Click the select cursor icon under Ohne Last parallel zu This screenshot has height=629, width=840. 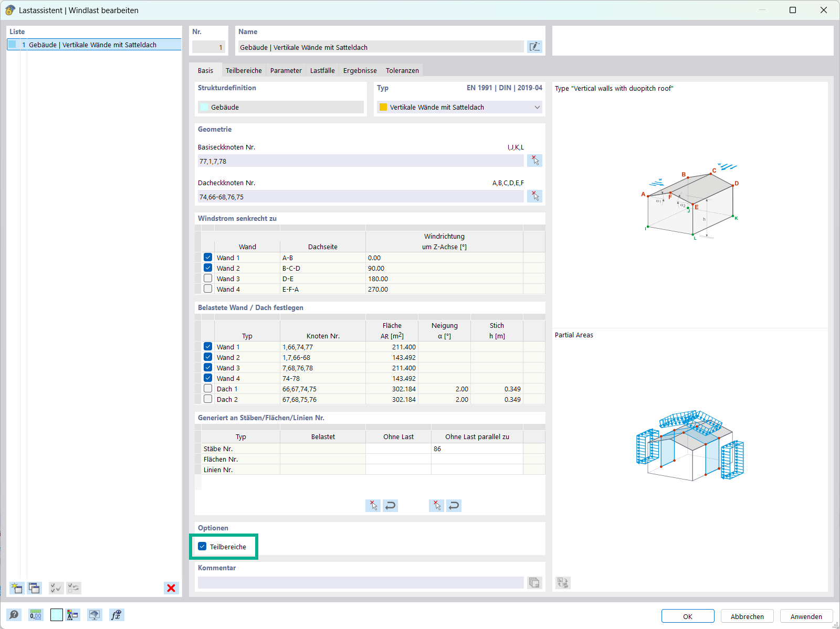pos(436,505)
